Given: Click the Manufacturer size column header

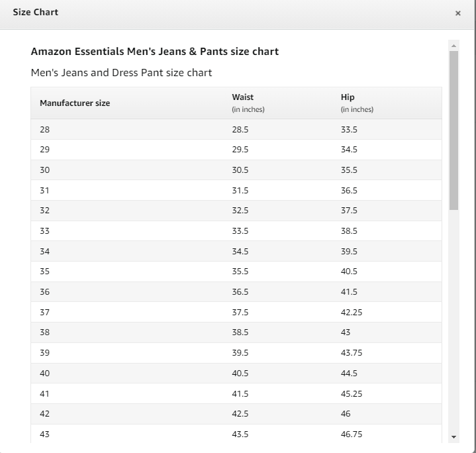Looking at the screenshot, I should pos(75,103).
